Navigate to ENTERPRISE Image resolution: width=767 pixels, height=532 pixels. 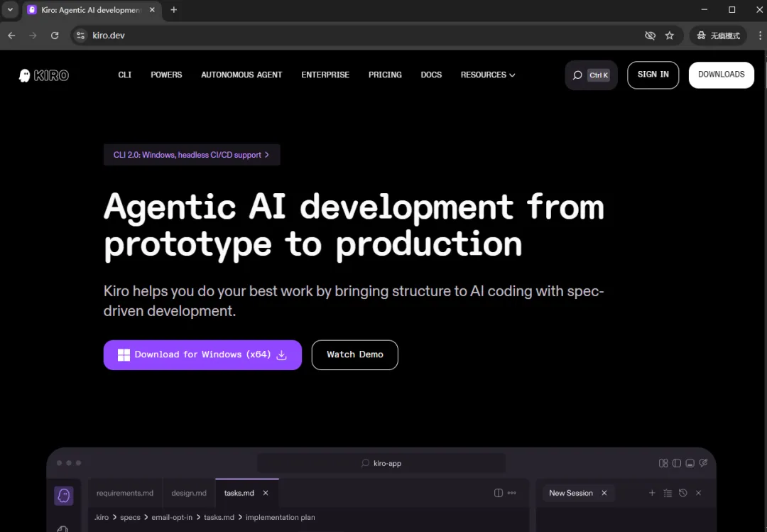tap(325, 75)
